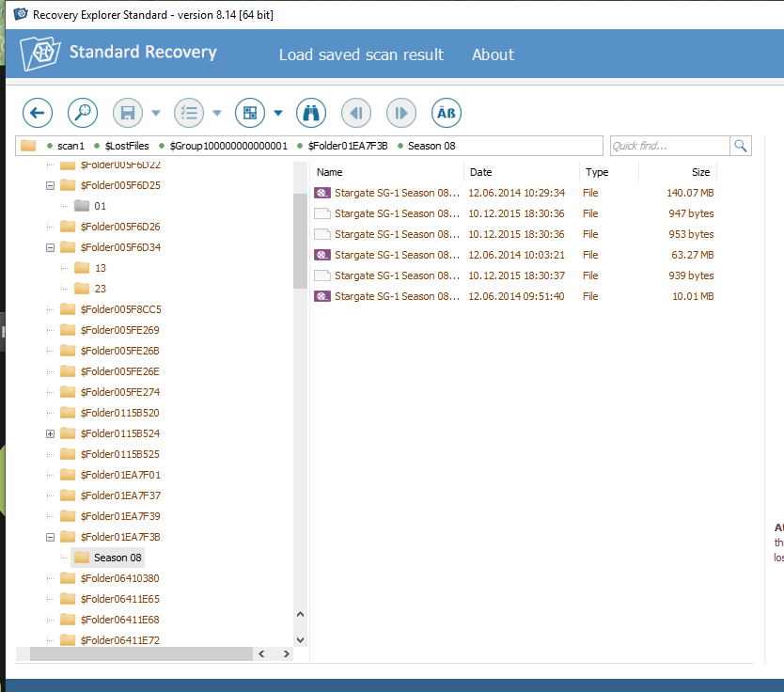Open the magnifier scan tool
The image size is (784, 692).
coord(83,113)
